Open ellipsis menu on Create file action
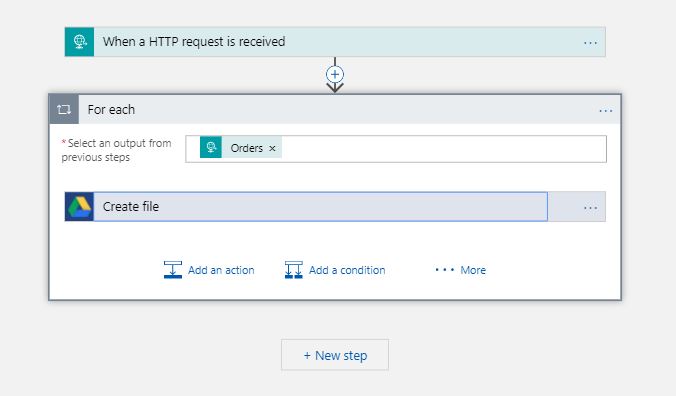Viewport: 676px width, 396px height. pos(590,208)
